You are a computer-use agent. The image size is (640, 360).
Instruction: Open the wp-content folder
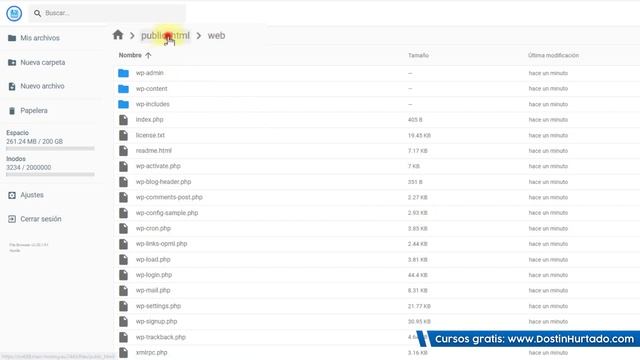[151, 89]
